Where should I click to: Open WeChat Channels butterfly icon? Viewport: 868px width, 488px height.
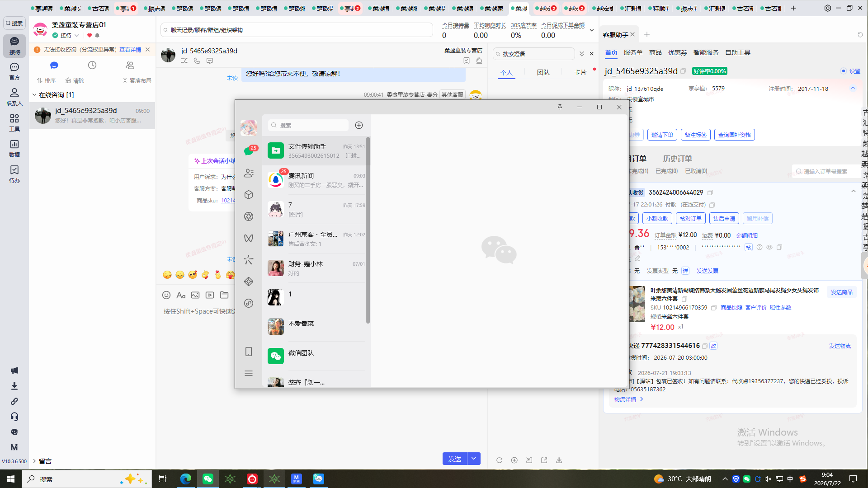249,238
